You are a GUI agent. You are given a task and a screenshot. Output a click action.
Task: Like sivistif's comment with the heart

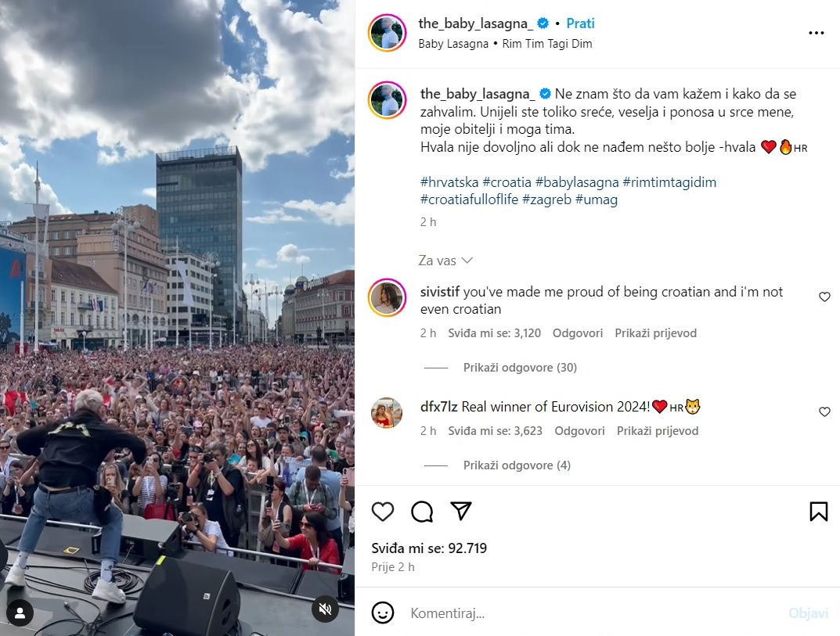click(824, 296)
